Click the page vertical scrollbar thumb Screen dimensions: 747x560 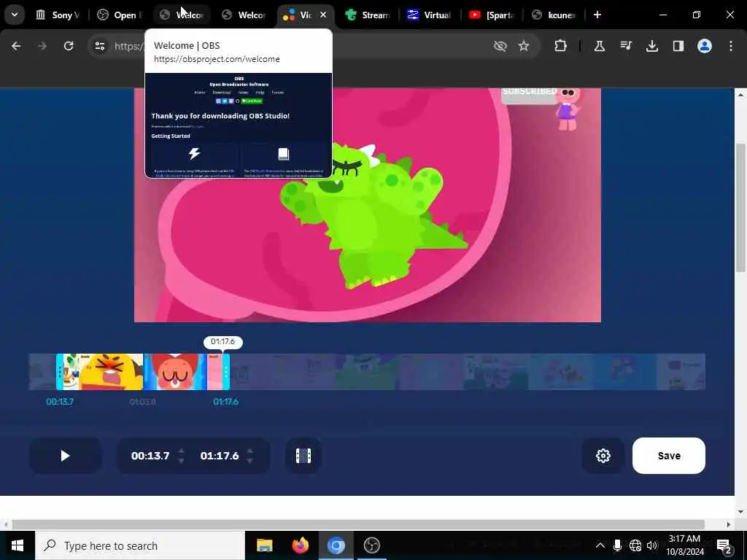740,207
